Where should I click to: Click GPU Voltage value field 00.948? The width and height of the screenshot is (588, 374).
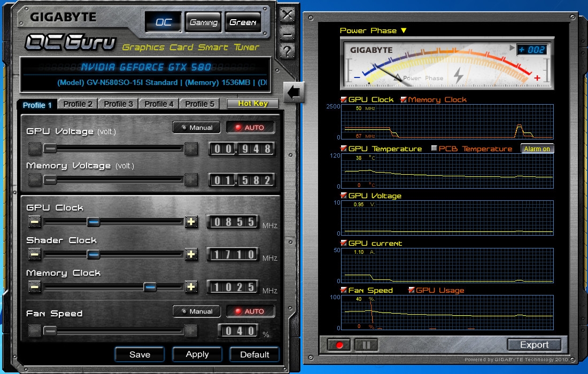242,149
